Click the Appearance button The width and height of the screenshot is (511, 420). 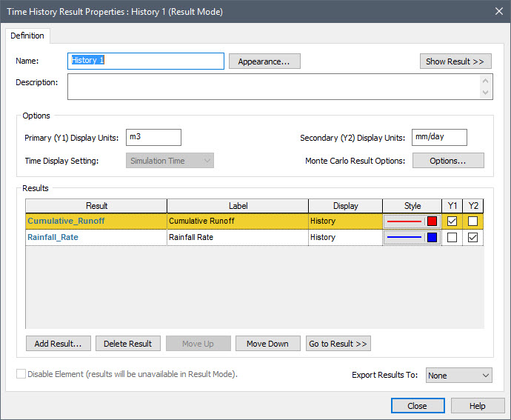click(x=264, y=61)
